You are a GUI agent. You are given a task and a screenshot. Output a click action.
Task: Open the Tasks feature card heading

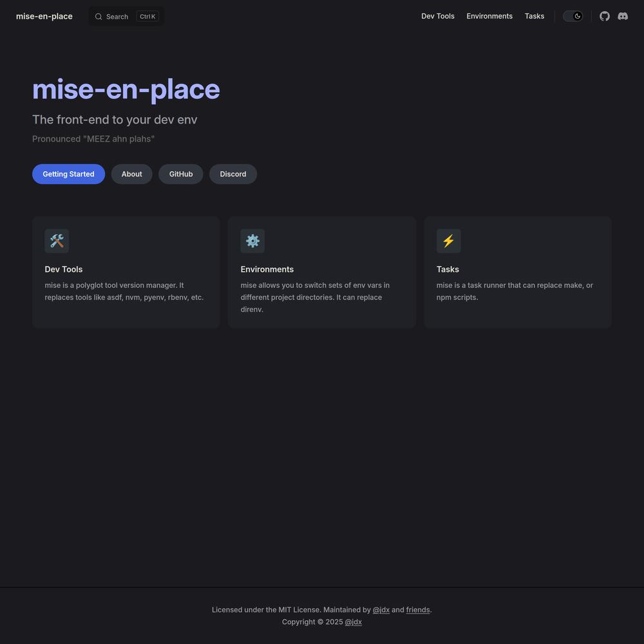(x=448, y=269)
